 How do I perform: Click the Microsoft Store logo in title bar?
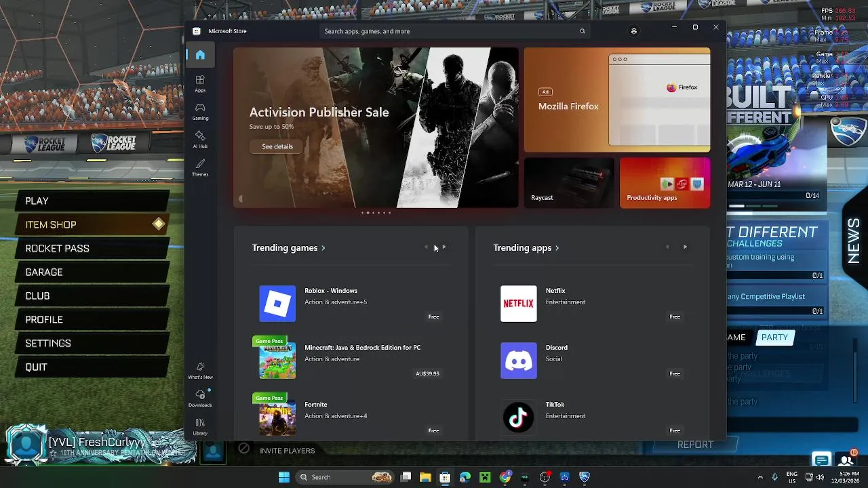tap(196, 31)
